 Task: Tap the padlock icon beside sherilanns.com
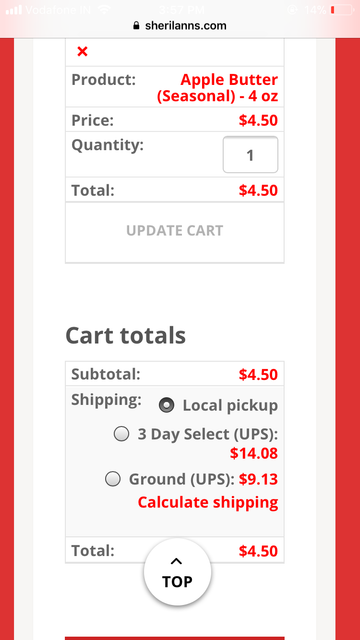(136, 26)
